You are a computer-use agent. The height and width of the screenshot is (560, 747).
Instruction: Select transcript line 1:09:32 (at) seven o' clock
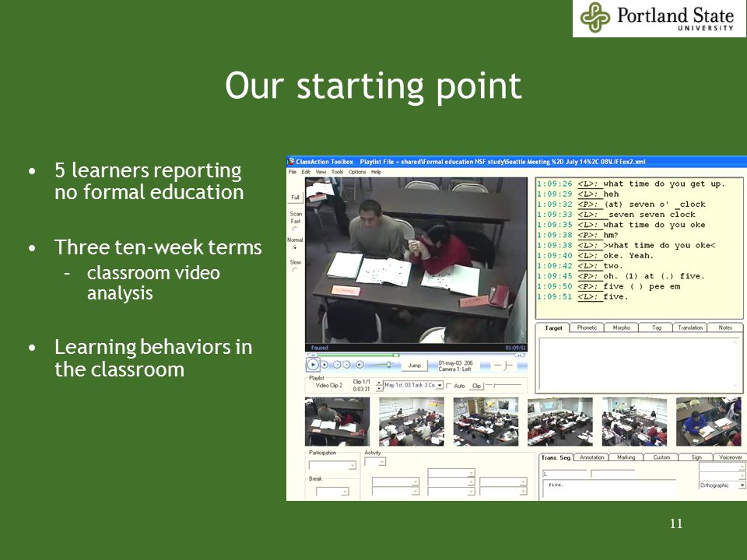click(621, 205)
